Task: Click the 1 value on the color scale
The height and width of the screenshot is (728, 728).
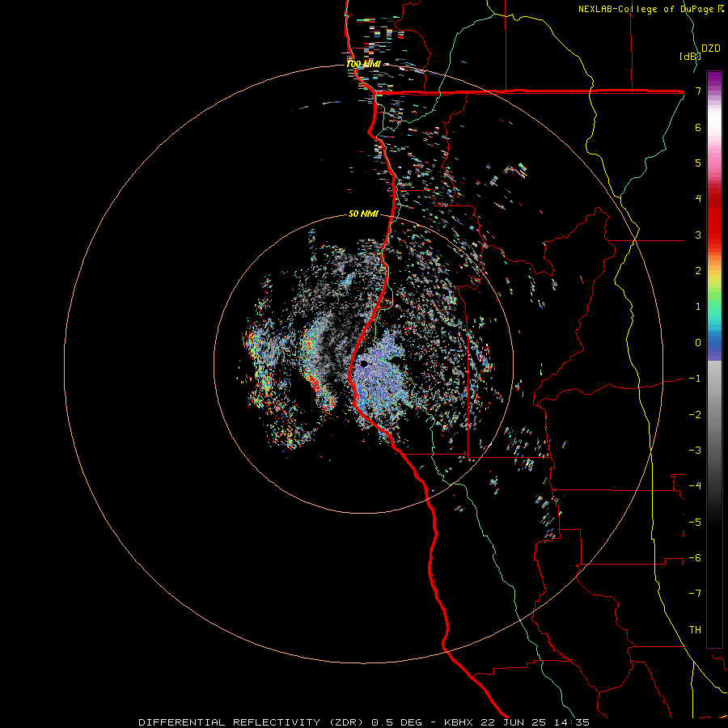Action: coord(698,307)
